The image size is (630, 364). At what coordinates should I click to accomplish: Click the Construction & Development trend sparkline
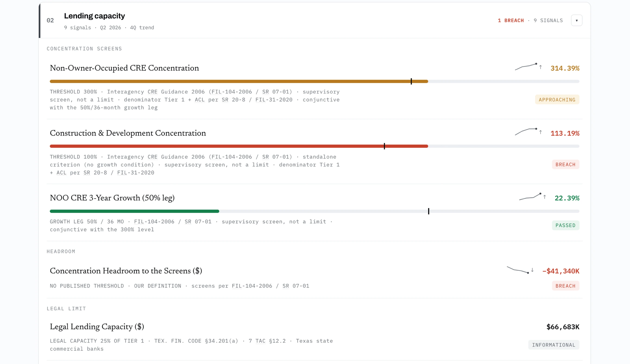tap(526, 132)
